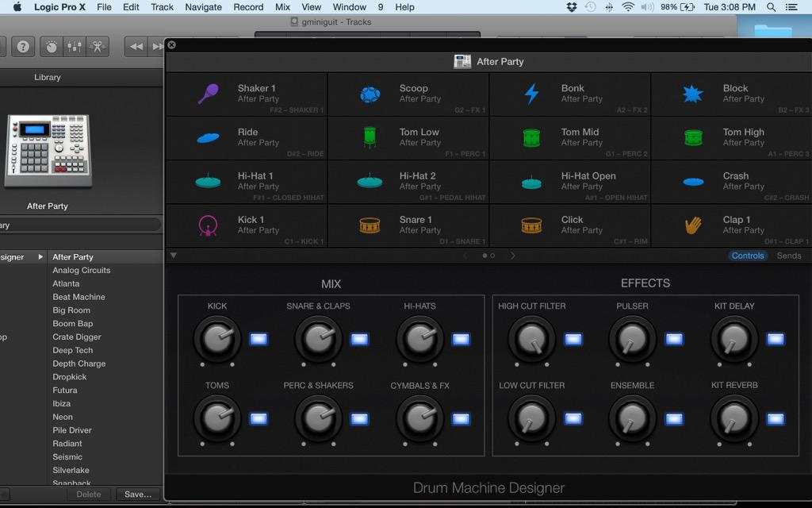Select Boom Bap from the patch list
This screenshot has height=508, width=812.
click(x=74, y=323)
